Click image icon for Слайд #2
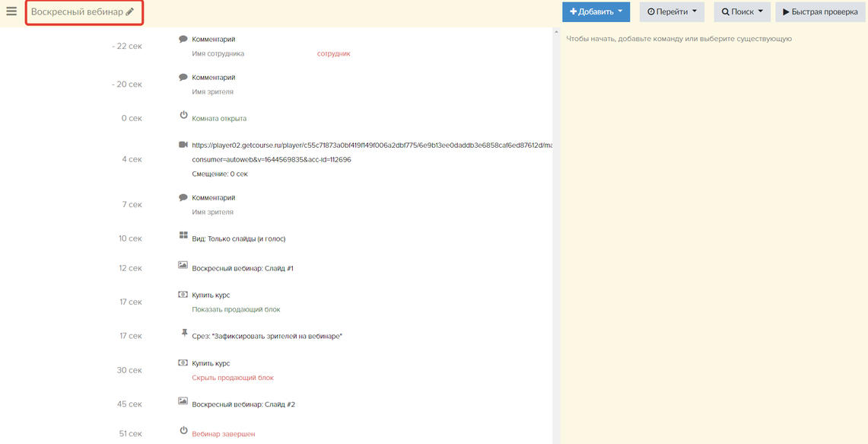 click(183, 401)
